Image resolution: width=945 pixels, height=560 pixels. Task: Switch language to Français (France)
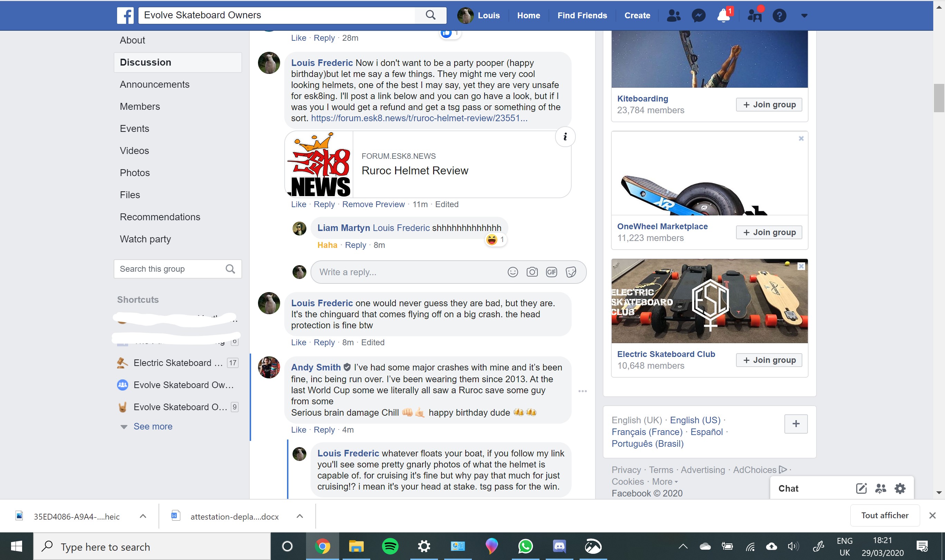647,432
